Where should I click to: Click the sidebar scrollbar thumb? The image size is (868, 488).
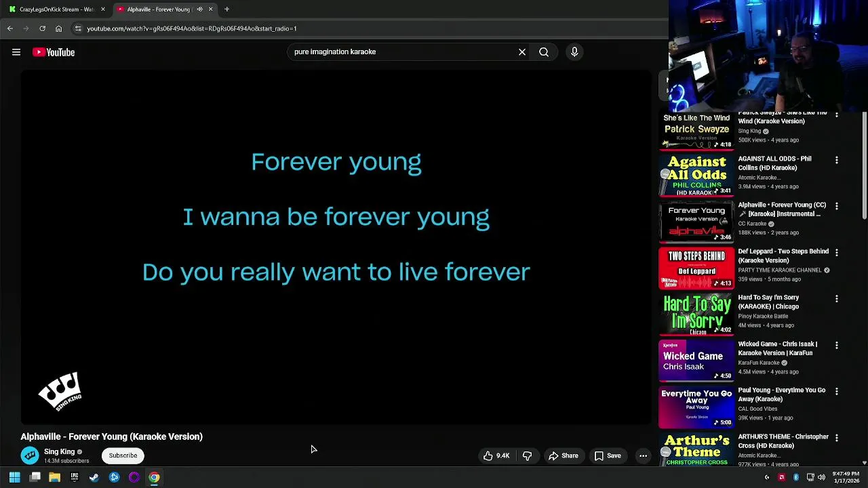click(x=864, y=166)
